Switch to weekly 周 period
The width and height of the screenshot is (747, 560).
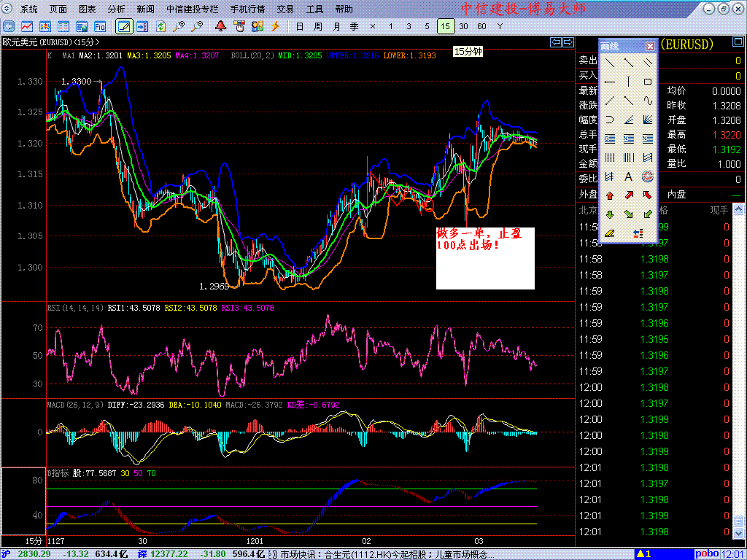tap(318, 27)
